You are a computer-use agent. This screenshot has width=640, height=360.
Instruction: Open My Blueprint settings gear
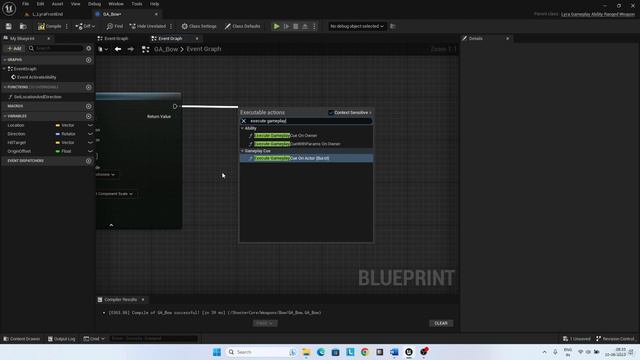click(x=89, y=48)
